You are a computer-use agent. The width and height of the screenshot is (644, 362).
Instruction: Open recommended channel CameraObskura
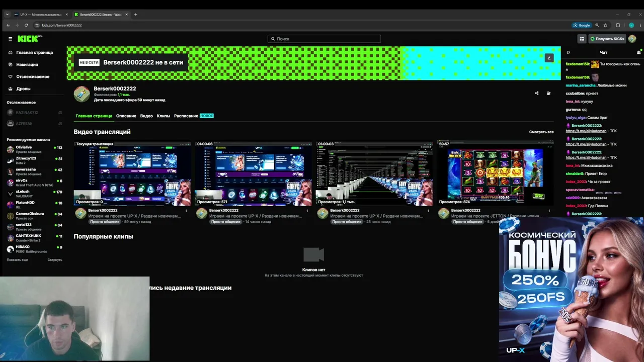coord(34,216)
